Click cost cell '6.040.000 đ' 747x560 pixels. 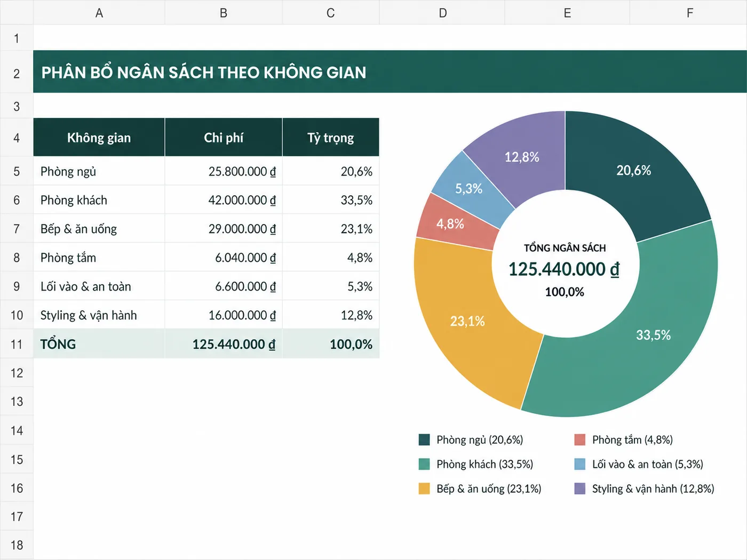(x=224, y=258)
